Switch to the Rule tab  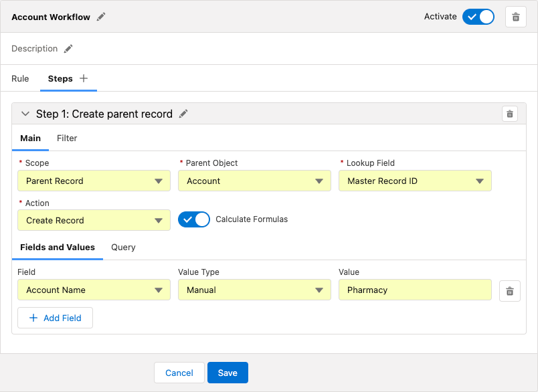[x=20, y=78]
